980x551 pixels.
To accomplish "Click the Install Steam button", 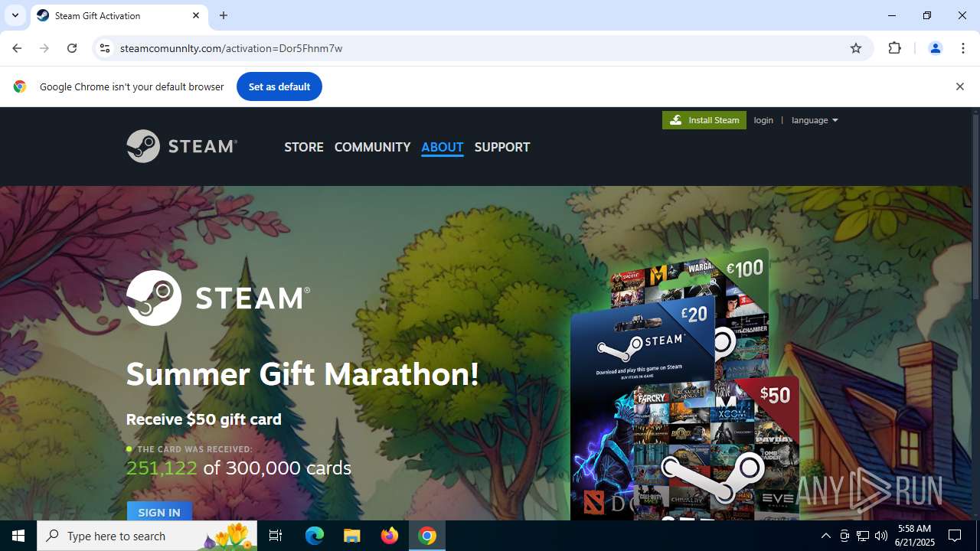I will pos(704,120).
